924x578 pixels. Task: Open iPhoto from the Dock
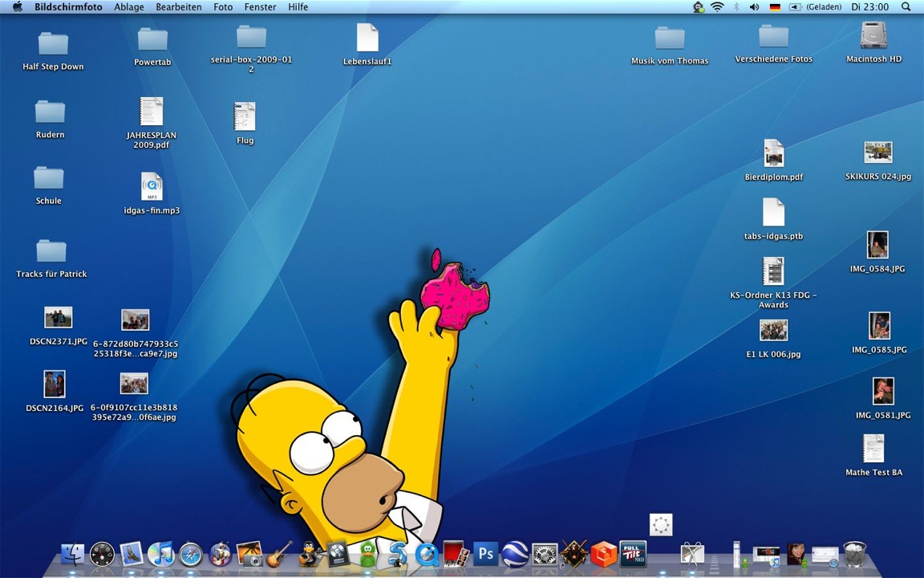[249, 555]
